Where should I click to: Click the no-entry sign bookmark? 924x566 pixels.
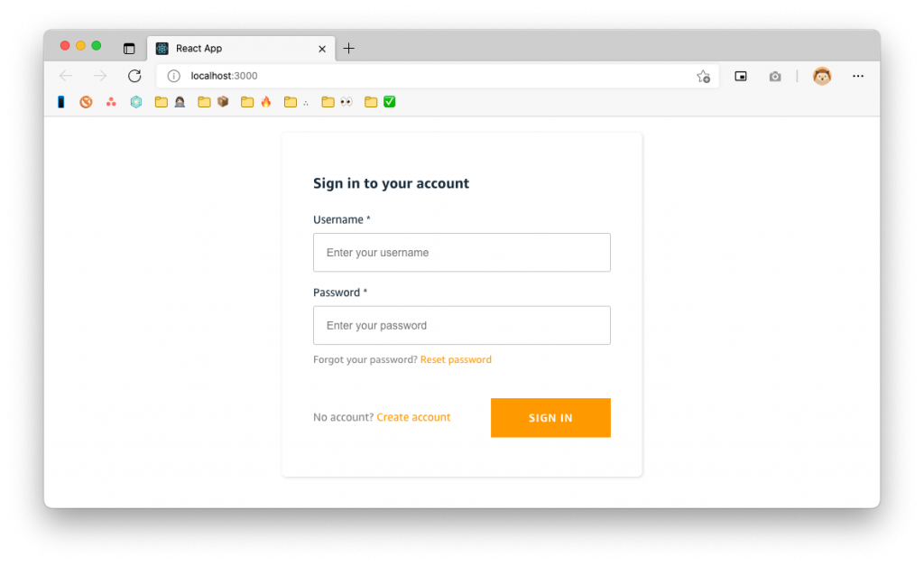click(x=86, y=101)
